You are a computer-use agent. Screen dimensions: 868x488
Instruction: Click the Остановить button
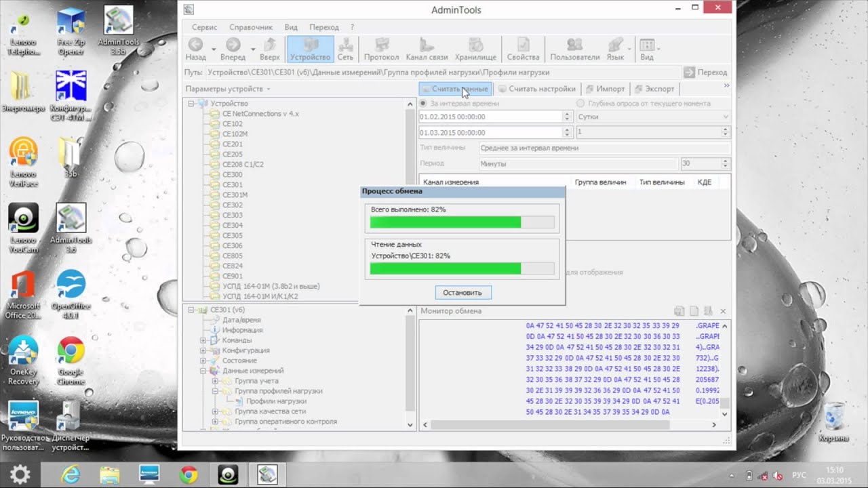[x=462, y=293]
